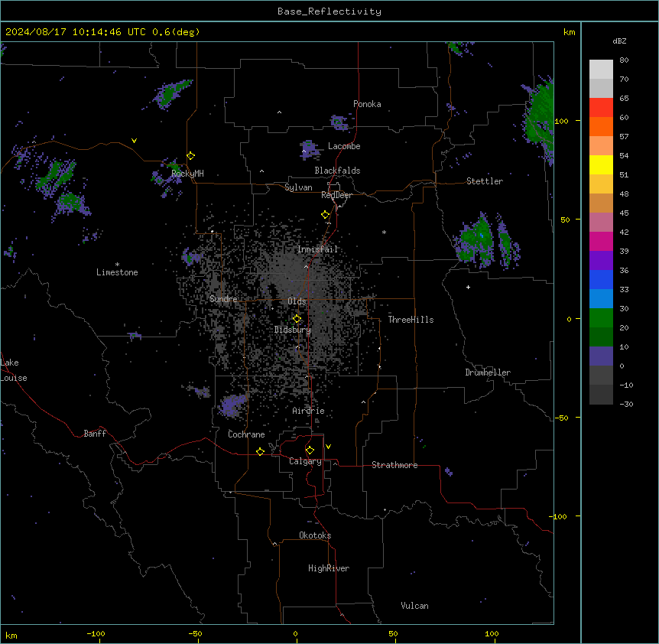Select the purple 39 dBZ legend swatch
Viewport: 659px width, 644px height.
pyautogui.click(x=601, y=261)
